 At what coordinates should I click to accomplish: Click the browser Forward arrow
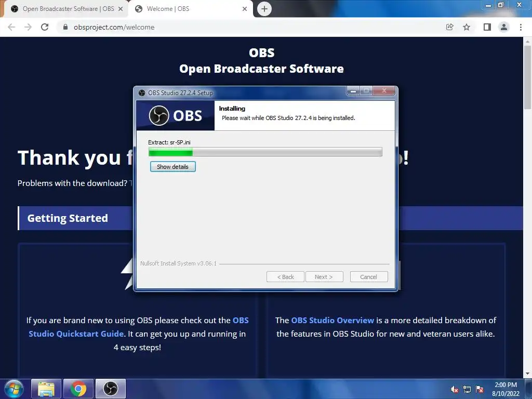[28, 27]
